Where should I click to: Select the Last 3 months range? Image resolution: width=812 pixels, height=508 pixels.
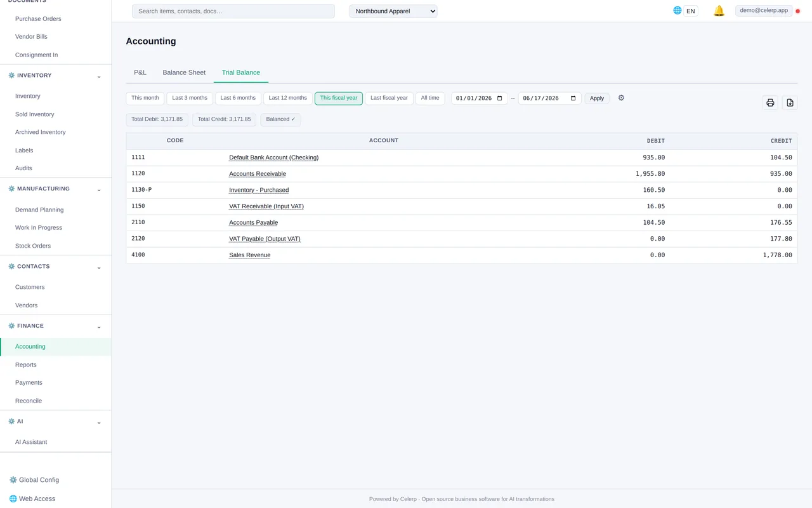[190, 98]
